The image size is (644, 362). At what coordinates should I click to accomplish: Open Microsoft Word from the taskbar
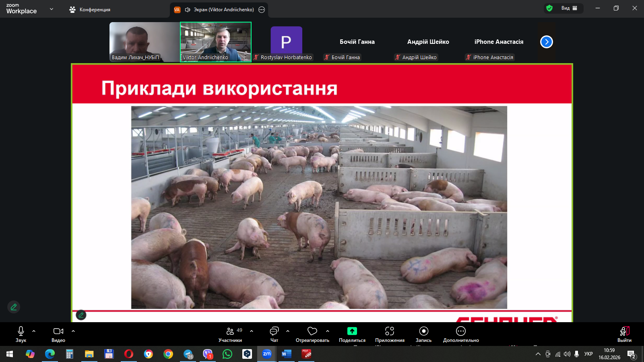287,354
